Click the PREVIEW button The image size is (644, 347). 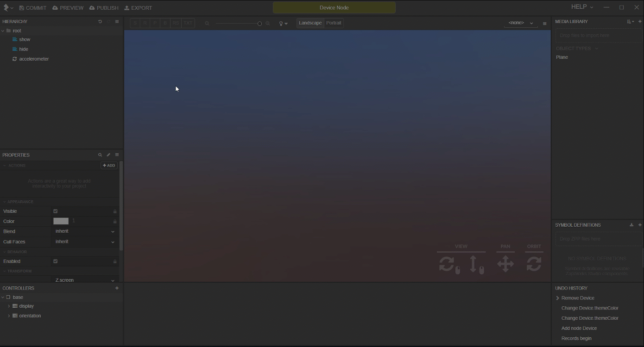pos(67,7)
